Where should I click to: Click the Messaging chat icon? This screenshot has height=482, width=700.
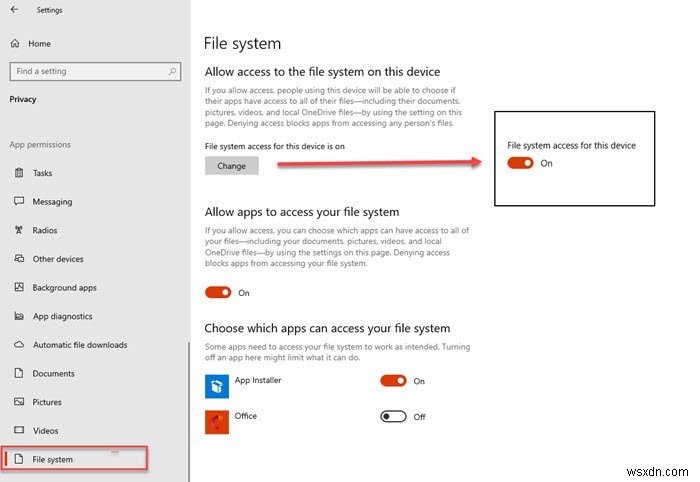point(19,202)
